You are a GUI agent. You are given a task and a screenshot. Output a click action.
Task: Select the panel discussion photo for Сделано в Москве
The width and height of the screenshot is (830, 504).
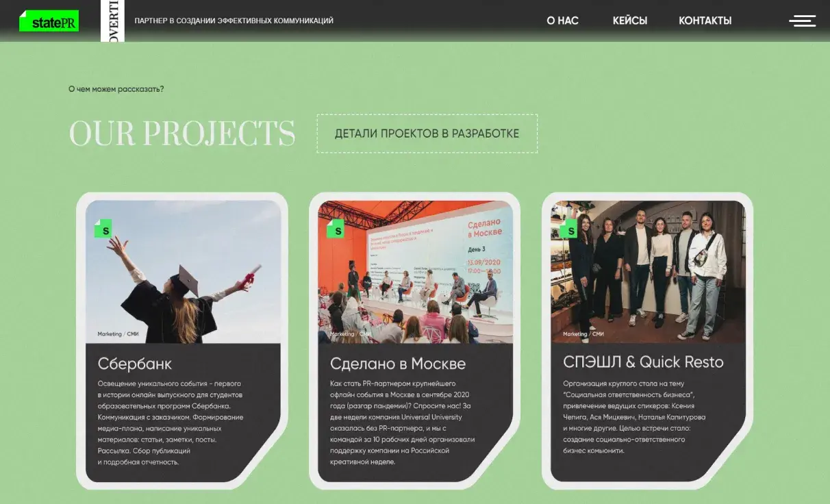coord(416,272)
